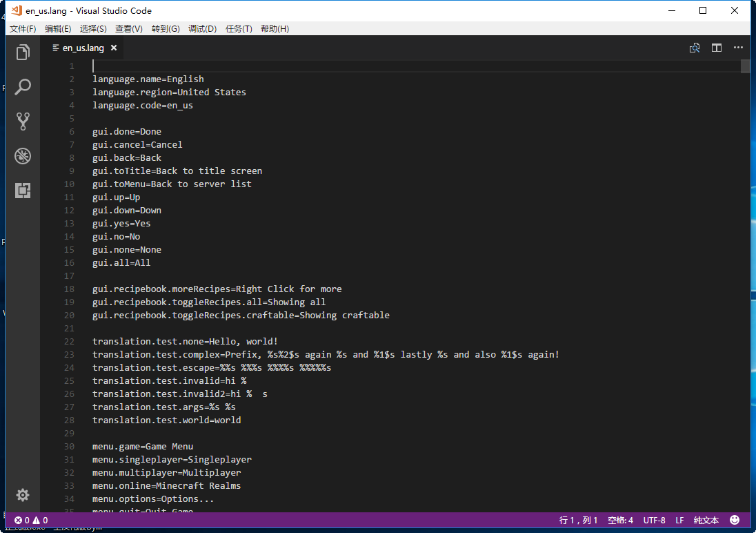756x533 pixels.
Task: Click the line menu.game=Game Menu
Action: (143, 447)
